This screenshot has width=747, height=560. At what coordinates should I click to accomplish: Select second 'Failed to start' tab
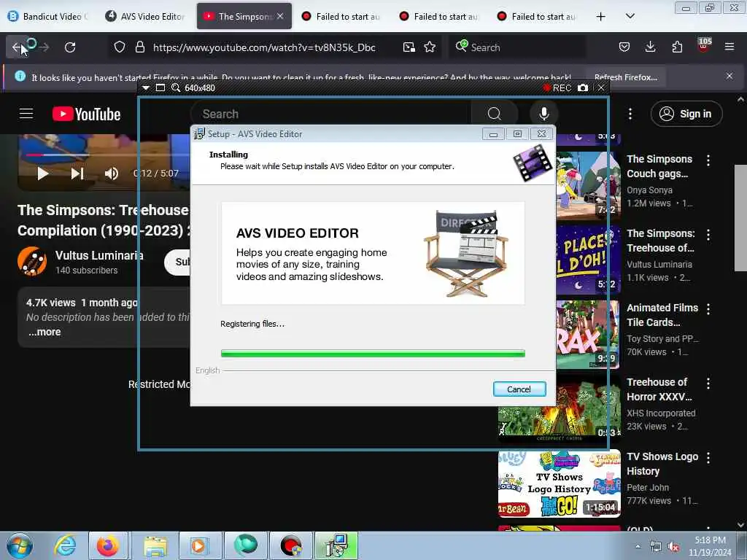pos(438,16)
